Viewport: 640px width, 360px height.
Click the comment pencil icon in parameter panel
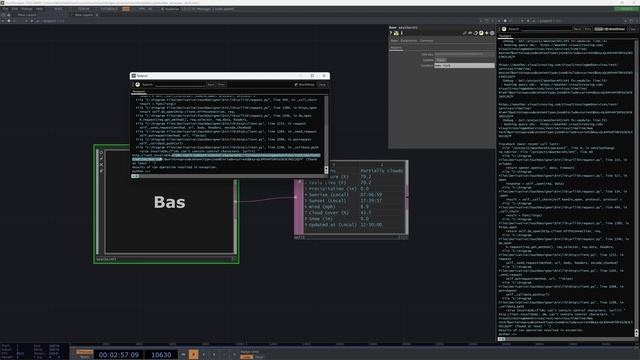[x=464, y=33]
